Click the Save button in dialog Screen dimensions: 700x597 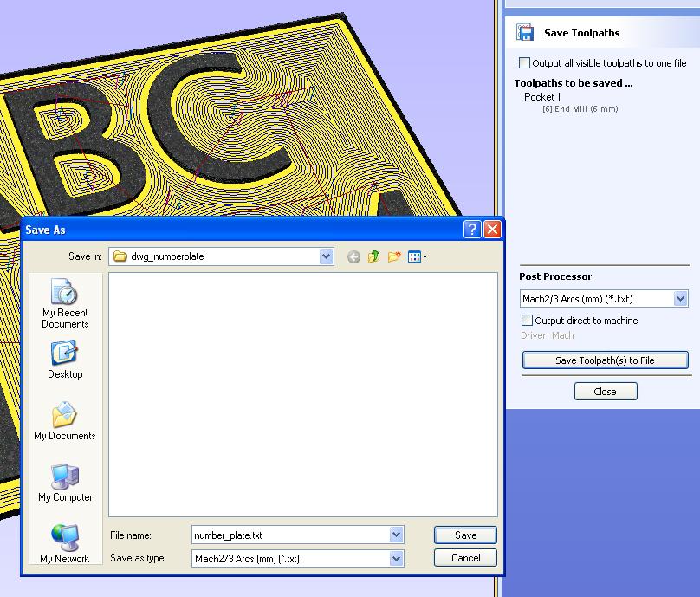tap(465, 535)
